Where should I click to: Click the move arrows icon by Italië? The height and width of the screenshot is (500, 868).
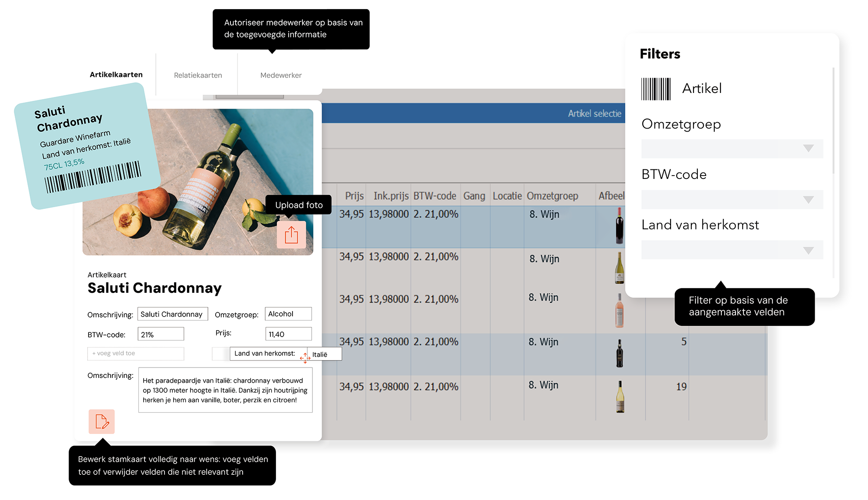coord(305,358)
